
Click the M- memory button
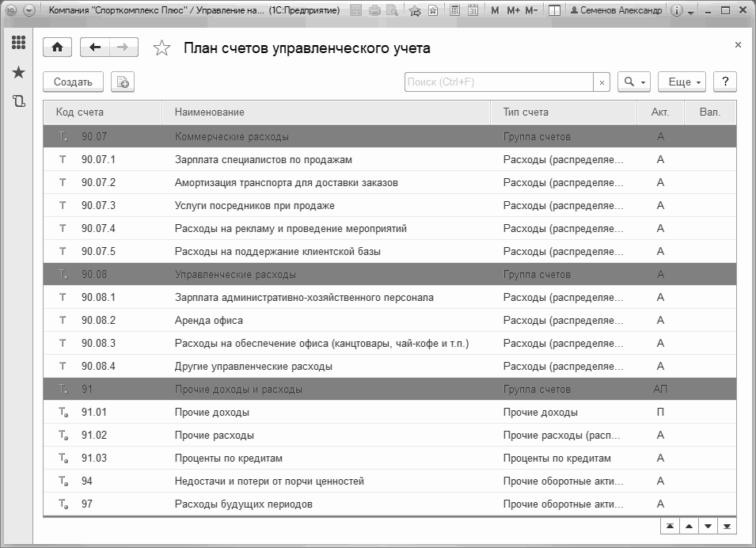(531, 10)
